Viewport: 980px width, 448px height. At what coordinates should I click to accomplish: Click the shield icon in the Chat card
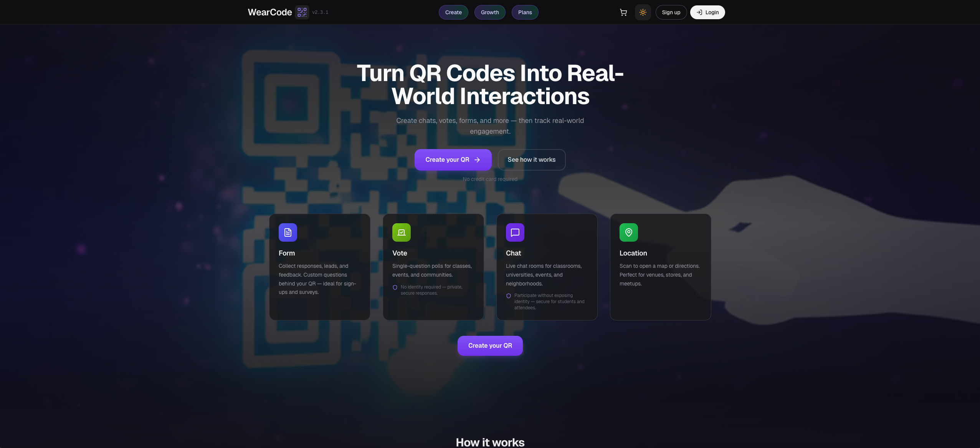click(508, 296)
